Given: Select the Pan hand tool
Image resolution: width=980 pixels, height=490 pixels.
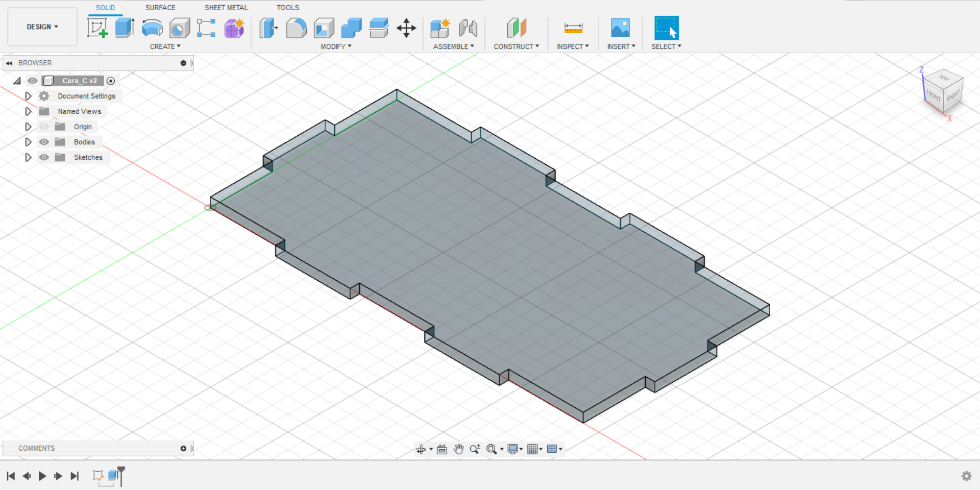Looking at the screenshot, I should point(458,449).
